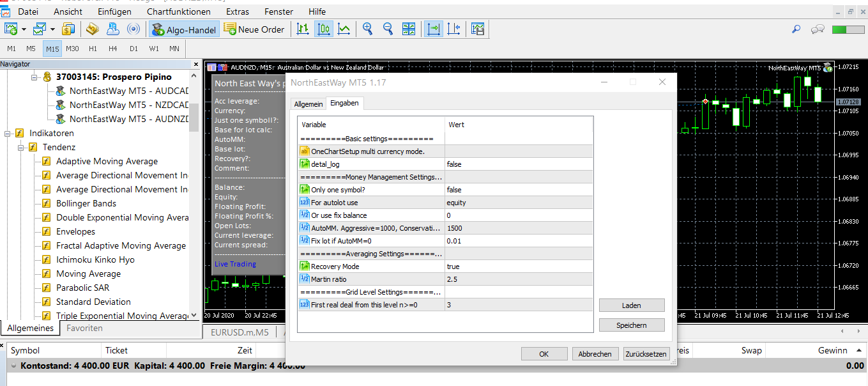Select the H4 timeframe
Screen dimensions: 868x386
pos(113,49)
